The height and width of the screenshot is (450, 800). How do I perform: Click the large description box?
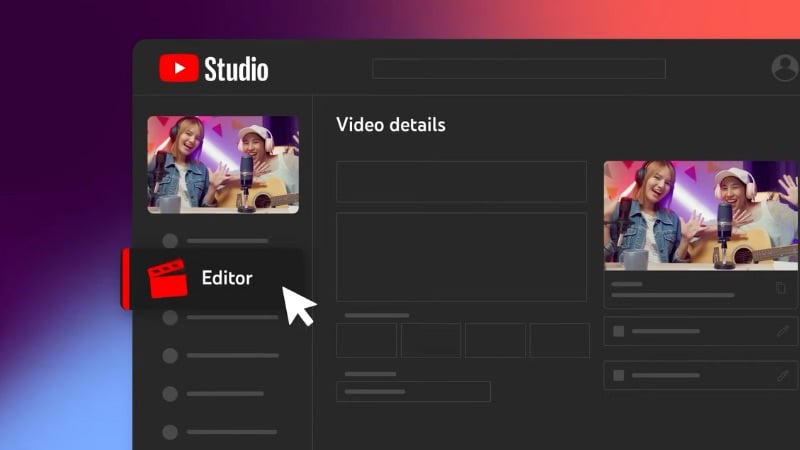tap(461, 257)
